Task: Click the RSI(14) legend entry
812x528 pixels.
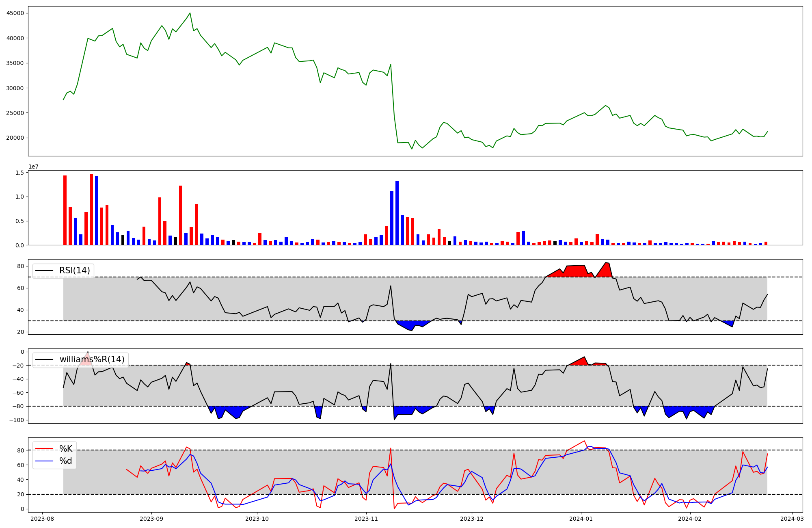Action: coord(74,270)
